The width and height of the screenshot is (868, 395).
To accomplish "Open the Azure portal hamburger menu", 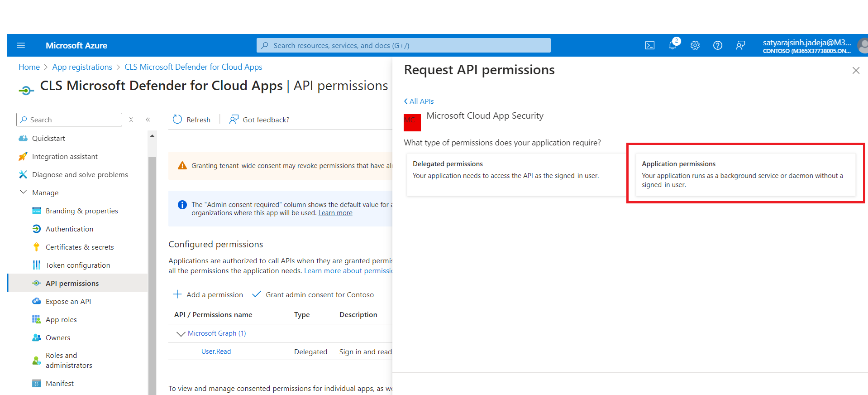I will pos(21,45).
